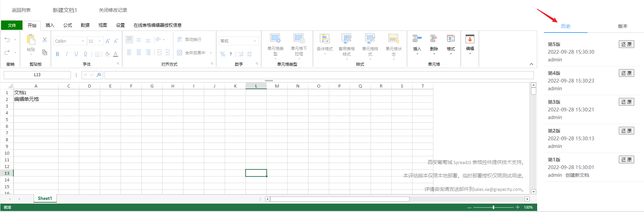Expand the merge and center dropdown arrow

coord(211,53)
